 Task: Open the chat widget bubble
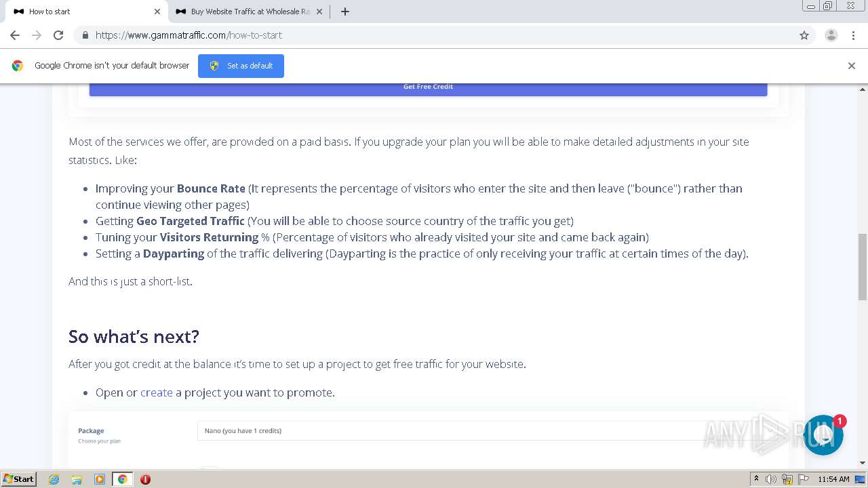tap(823, 435)
